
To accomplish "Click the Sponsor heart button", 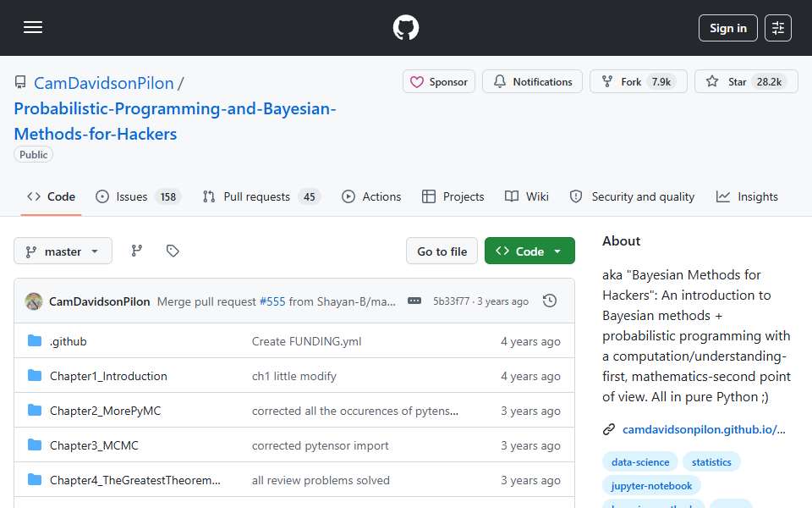I will 439,82.
